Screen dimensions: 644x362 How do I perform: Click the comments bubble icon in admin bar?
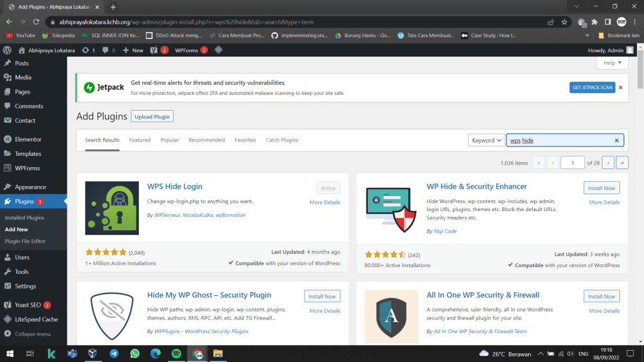pos(106,50)
